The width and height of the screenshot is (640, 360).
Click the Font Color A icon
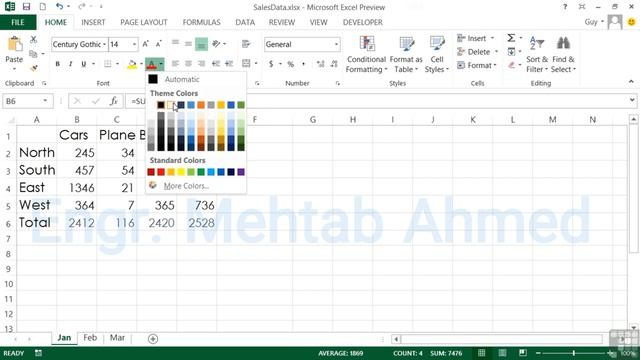point(151,64)
